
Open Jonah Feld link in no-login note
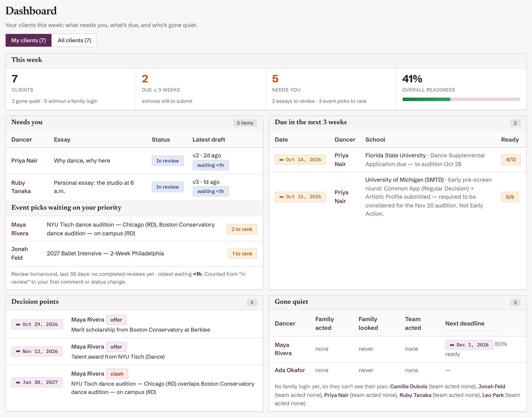[492, 387]
